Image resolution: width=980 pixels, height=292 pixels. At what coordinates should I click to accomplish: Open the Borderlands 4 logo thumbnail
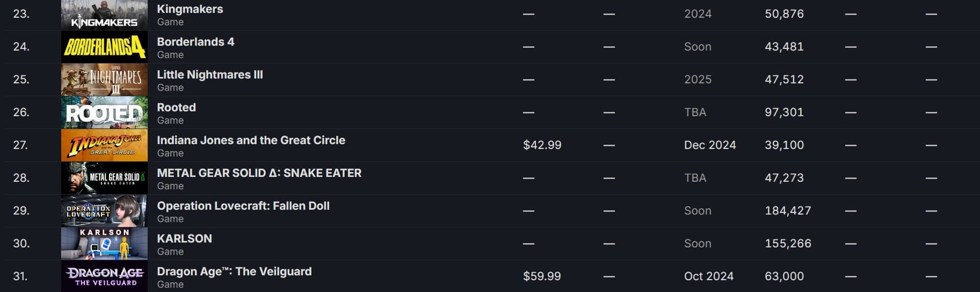(104, 47)
